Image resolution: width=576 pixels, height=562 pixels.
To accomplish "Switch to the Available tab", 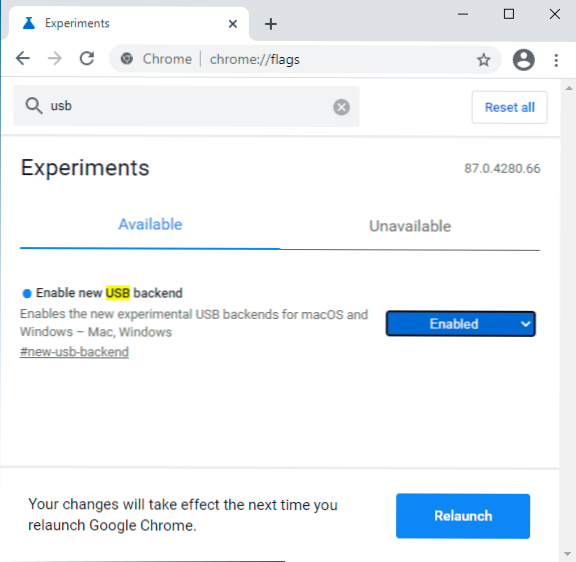I will (x=150, y=224).
